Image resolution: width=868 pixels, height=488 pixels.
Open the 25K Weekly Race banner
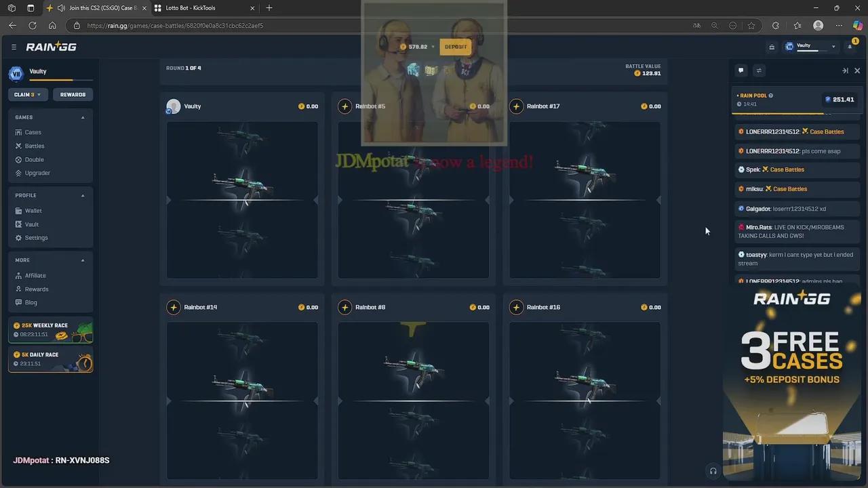tap(51, 330)
